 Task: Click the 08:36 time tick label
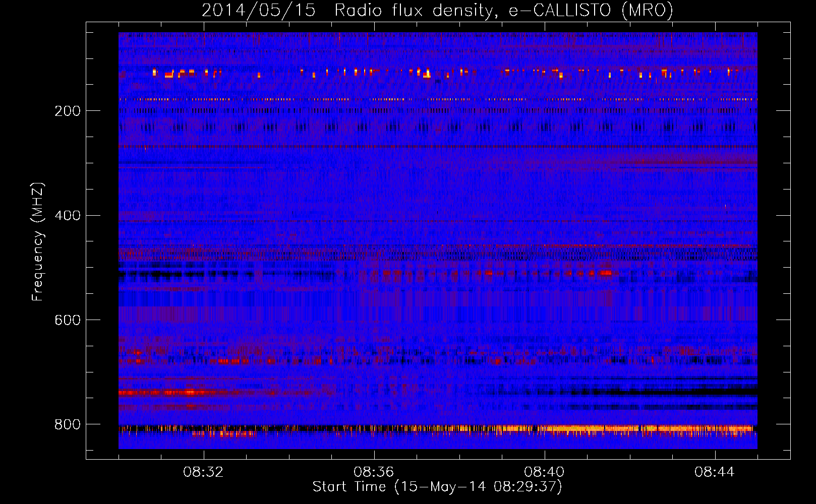click(374, 472)
